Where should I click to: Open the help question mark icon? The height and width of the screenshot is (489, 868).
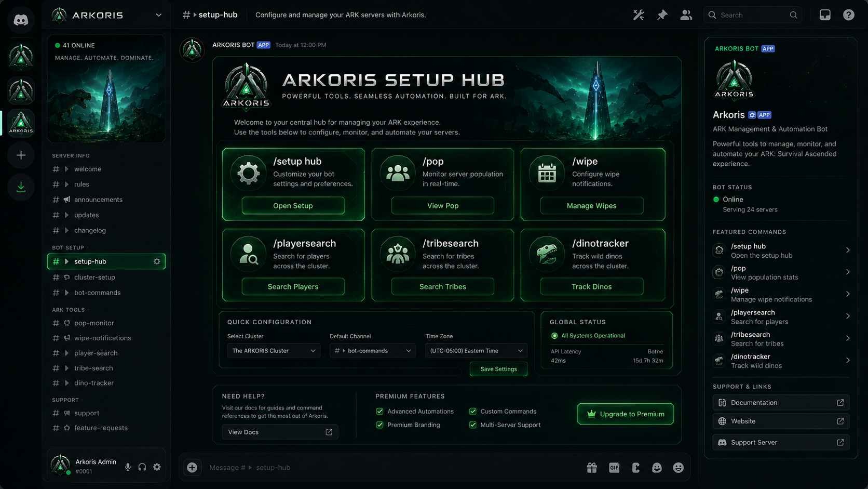tap(848, 15)
